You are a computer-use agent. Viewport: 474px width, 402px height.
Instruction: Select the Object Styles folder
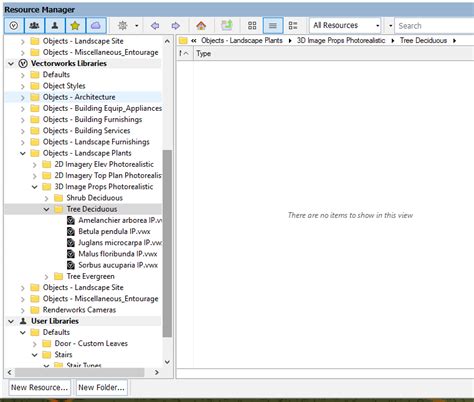click(x=64, y=86)
